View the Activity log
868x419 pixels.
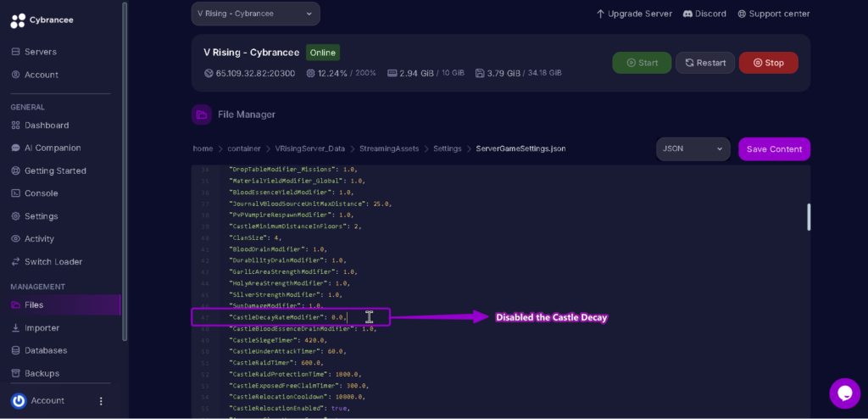click(x=33, y=239)
